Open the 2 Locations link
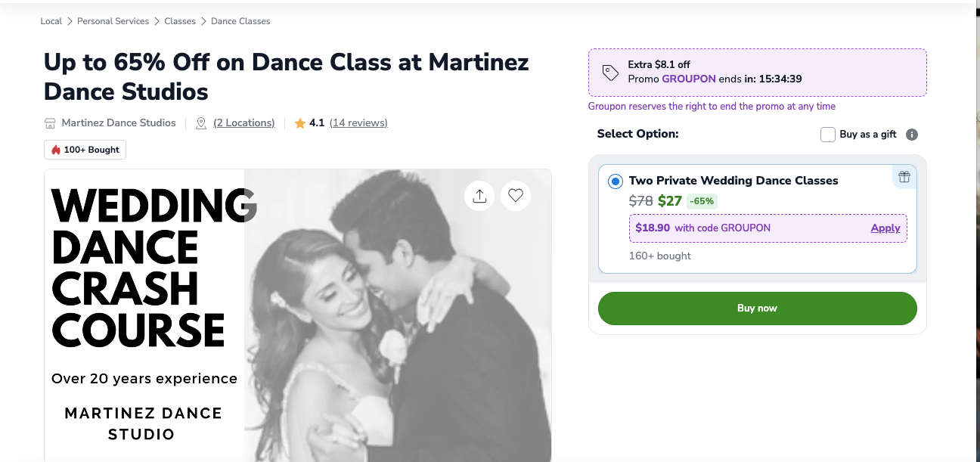This screenshot has width=980, height=462. 244,123
